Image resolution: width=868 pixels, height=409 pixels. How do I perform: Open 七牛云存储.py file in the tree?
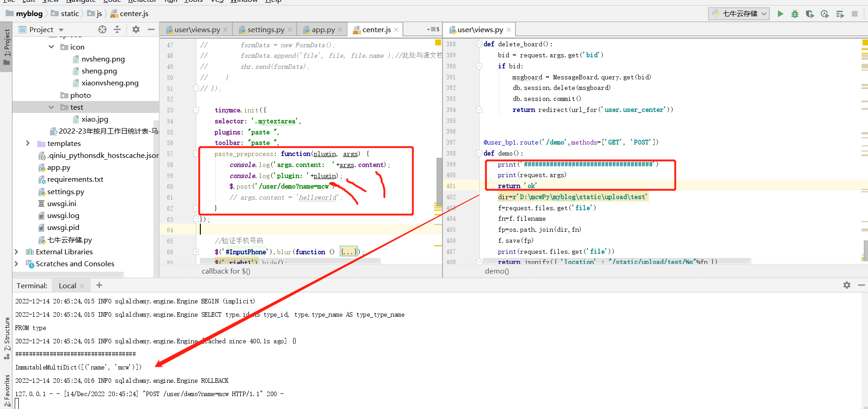click(69, 240)
